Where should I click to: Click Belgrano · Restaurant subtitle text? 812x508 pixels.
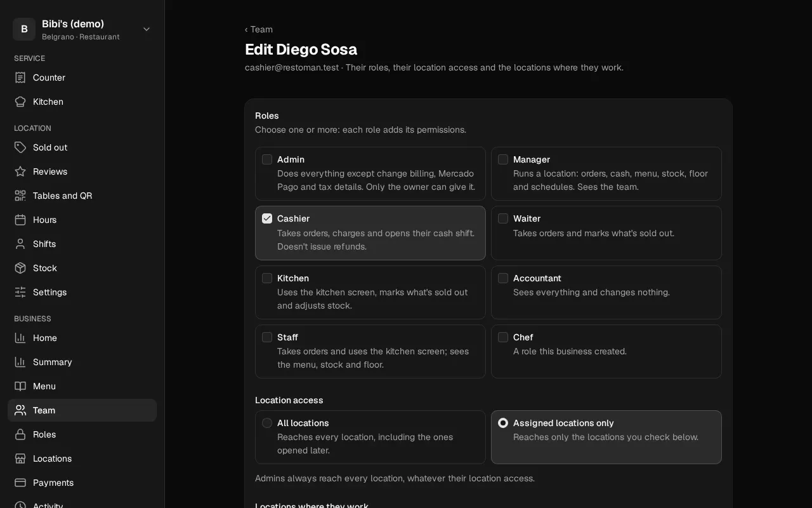[81, 37]
